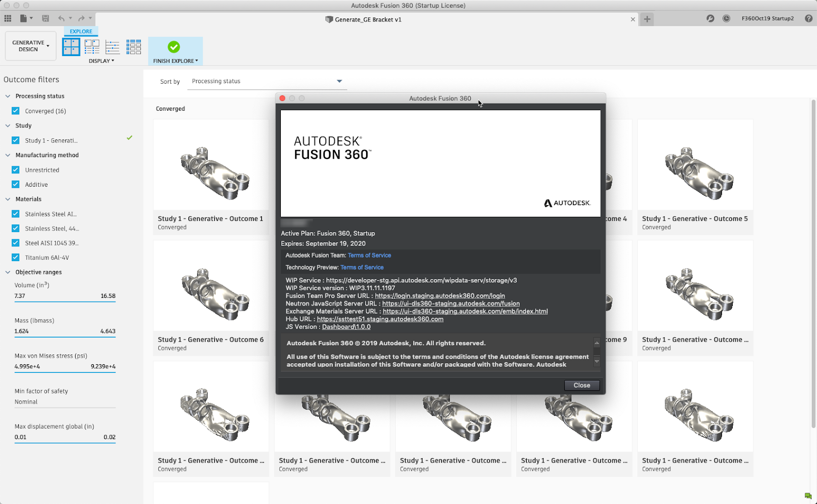Toggle the Study 1 - Generative checkbox

(x=16, y=140)
